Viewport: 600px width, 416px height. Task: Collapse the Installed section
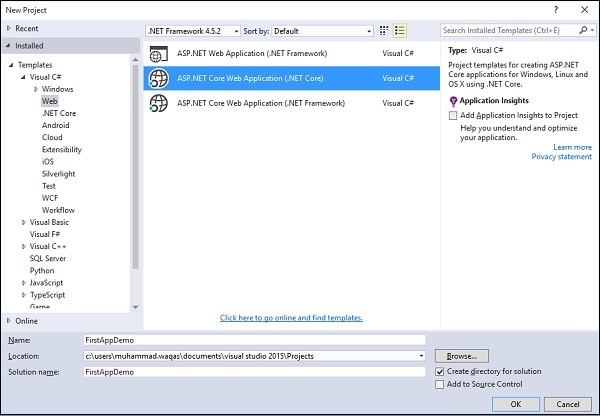pyautogui.click(x=8, y=46)
